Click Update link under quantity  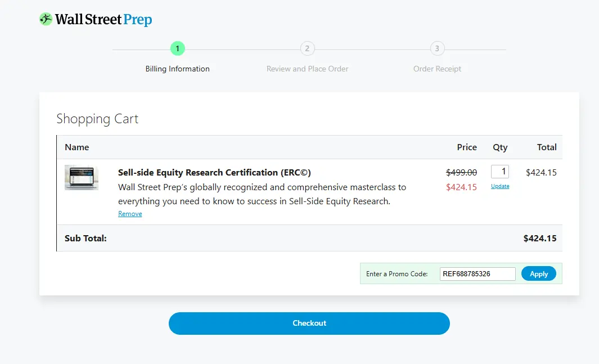click(x=500, y=186)
